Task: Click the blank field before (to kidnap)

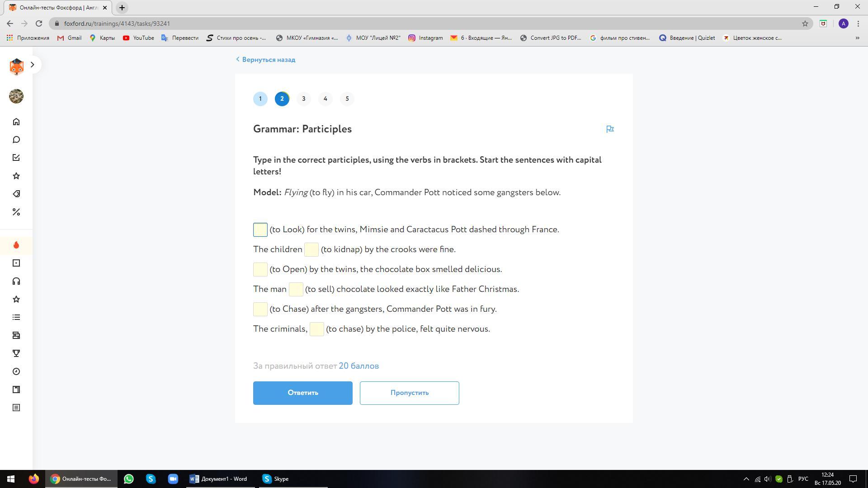Action: (311, 250)
